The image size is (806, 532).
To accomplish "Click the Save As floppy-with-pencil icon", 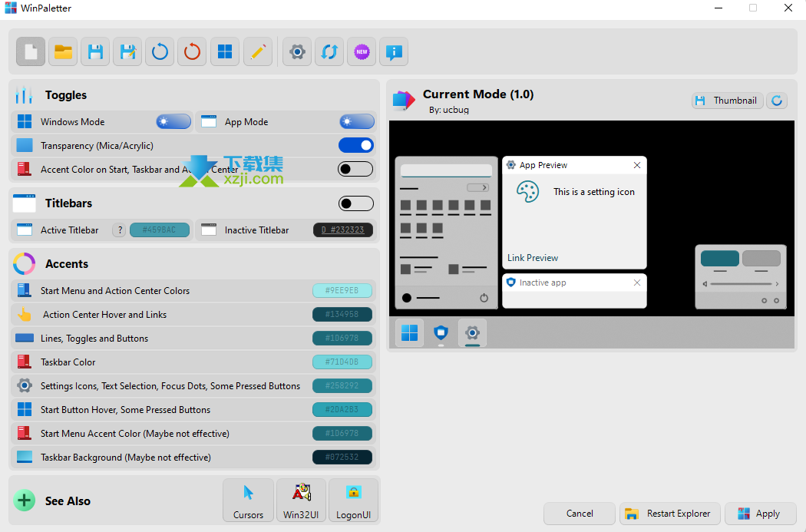I will 127,51.
